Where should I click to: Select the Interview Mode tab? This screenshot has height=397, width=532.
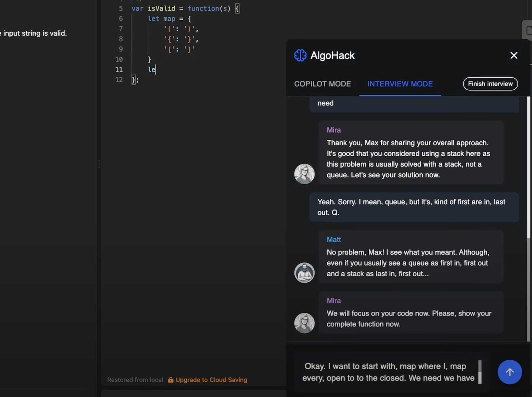pos(400,84)
